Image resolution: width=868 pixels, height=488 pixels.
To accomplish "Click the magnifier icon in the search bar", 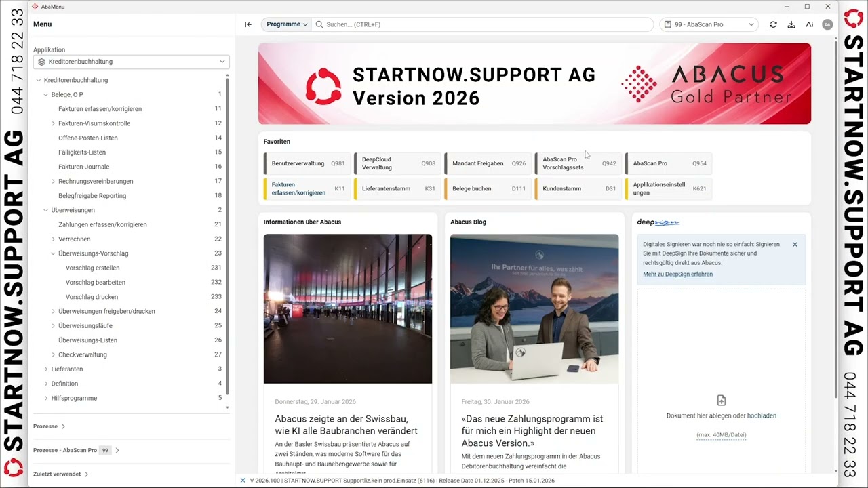I will pyautogui.click(x=319, y=24).
